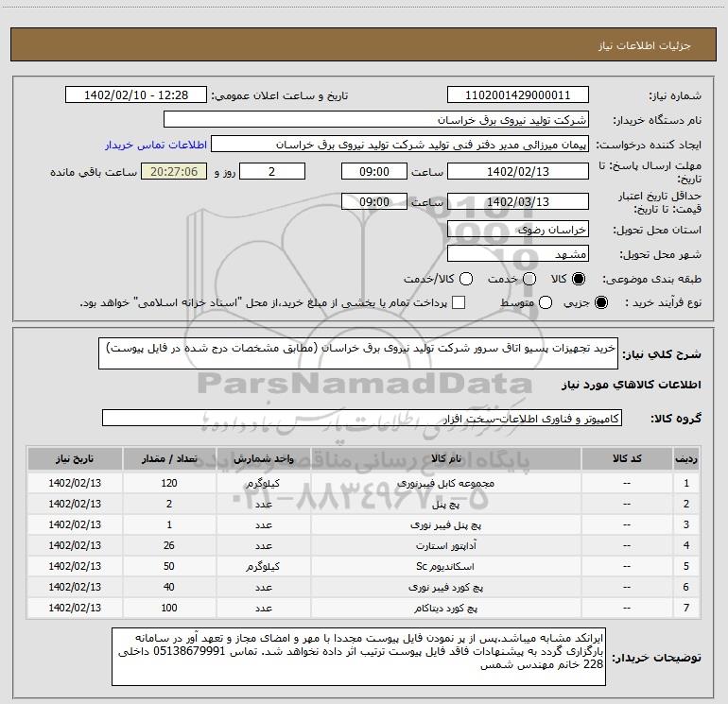Select the متوسط purchase type radio
The height and width of the screenshot is (704, 728).
[546, 302]
